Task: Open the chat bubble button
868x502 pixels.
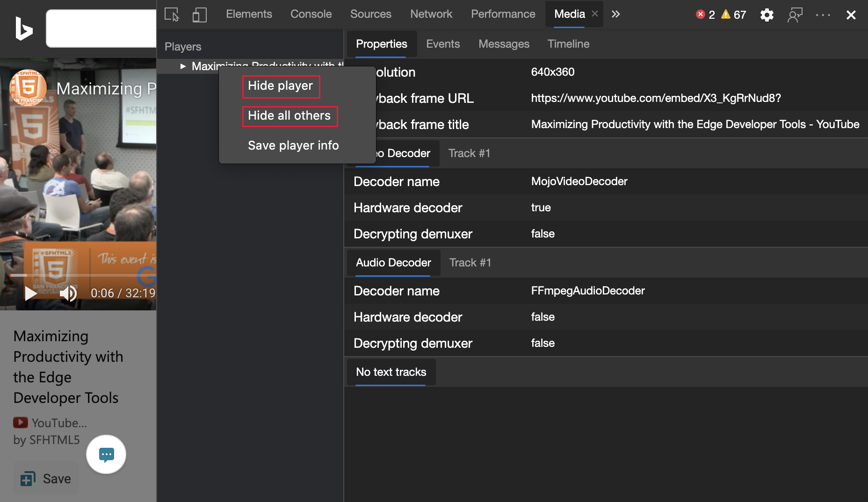Action: [106, 454]
